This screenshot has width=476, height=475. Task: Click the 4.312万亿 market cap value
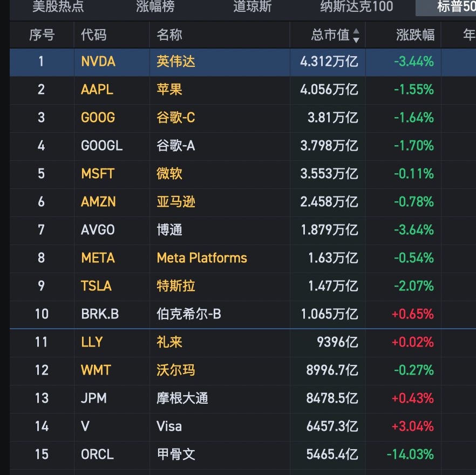(x=329, y=62)
